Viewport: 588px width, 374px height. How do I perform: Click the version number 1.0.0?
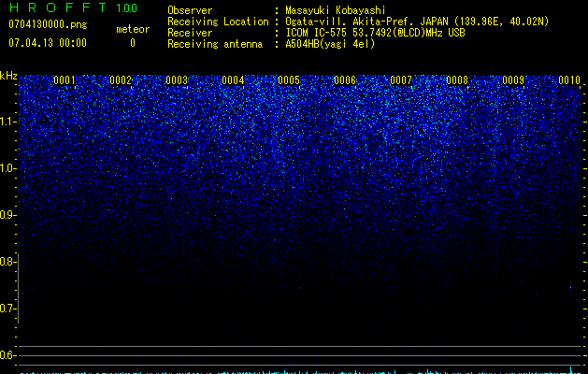pos(126,8)
